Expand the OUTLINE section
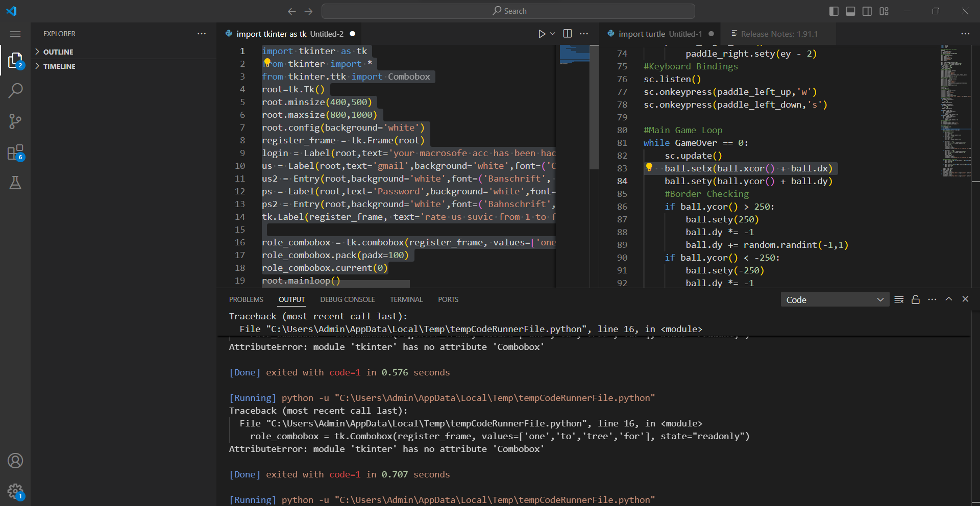980x506 pixels. coord(124,52)
